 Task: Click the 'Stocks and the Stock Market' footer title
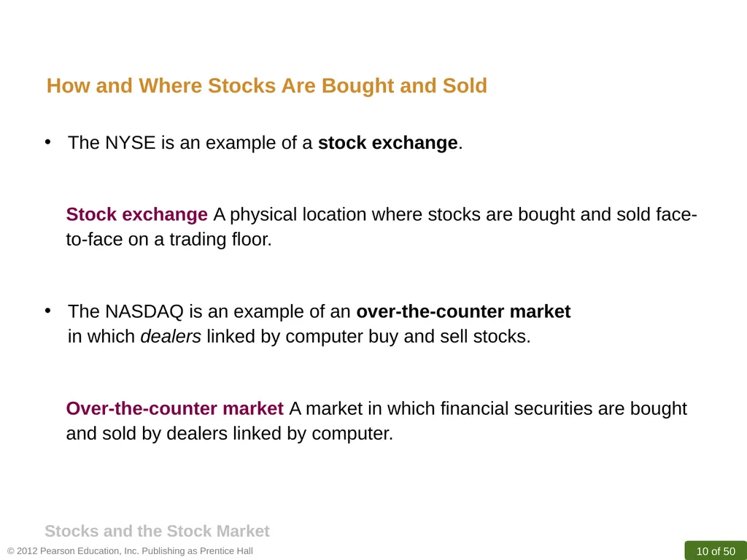coord(158,531)
